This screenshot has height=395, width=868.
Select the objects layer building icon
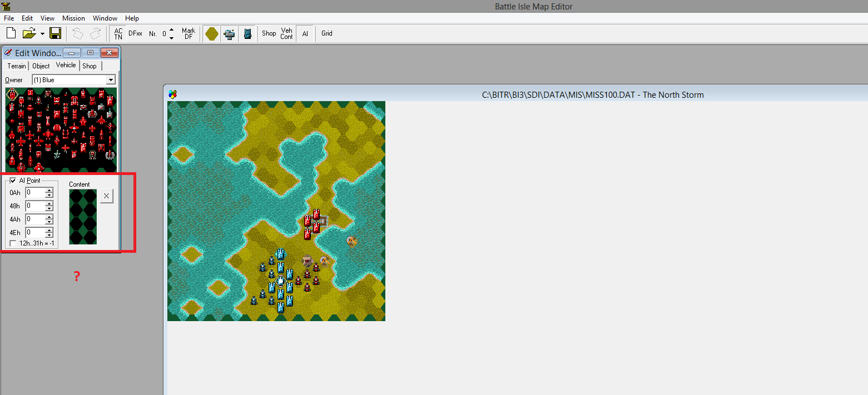click(x=229, y=33)
